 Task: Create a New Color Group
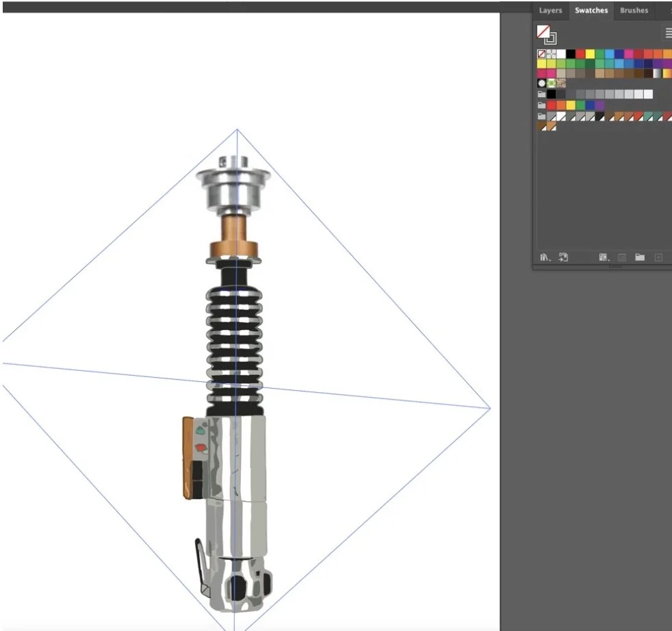(640, 257)
